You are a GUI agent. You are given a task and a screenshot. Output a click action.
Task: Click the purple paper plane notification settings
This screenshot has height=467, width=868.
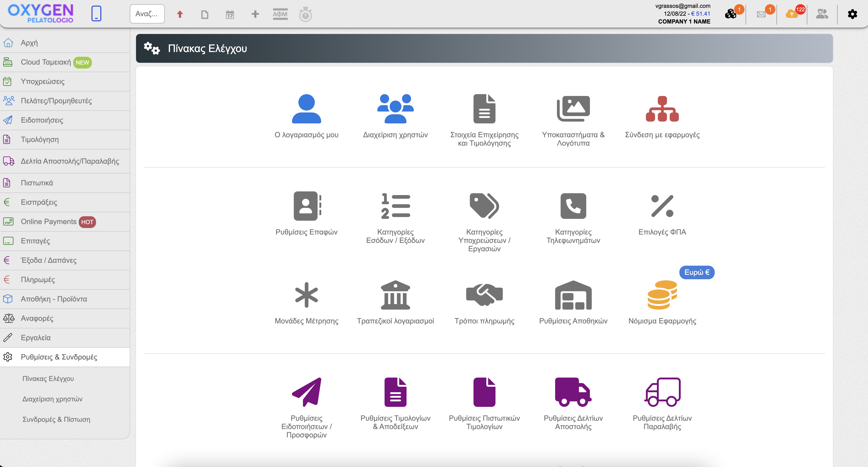point(306,392)
